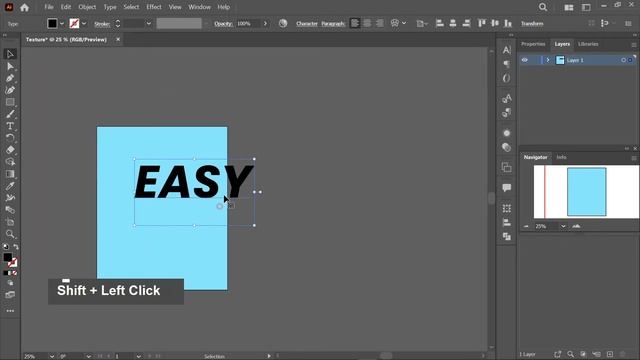Select the Artboard tool
640x360 pixels.
click(x=10, y=222)
